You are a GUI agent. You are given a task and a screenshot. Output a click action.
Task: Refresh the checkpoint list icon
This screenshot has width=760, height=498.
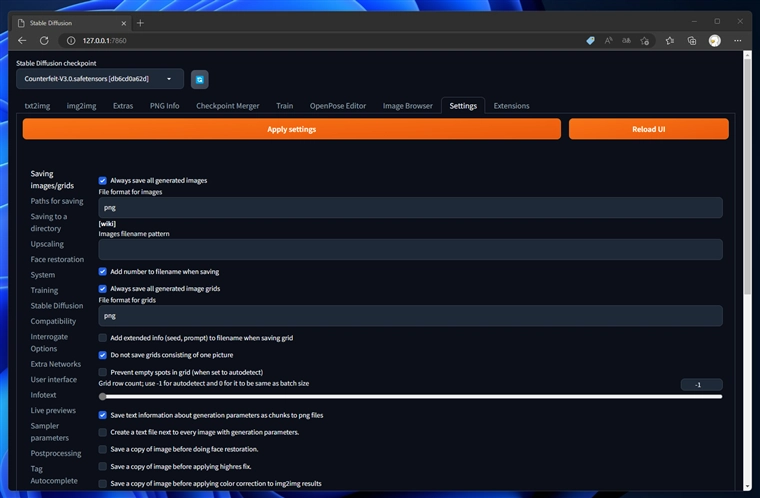point(200,80)
